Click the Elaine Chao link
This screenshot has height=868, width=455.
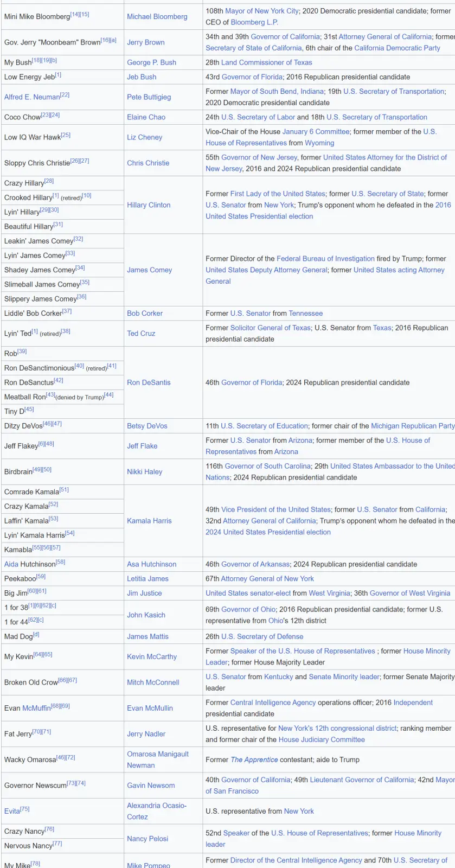tap(146, 117)
